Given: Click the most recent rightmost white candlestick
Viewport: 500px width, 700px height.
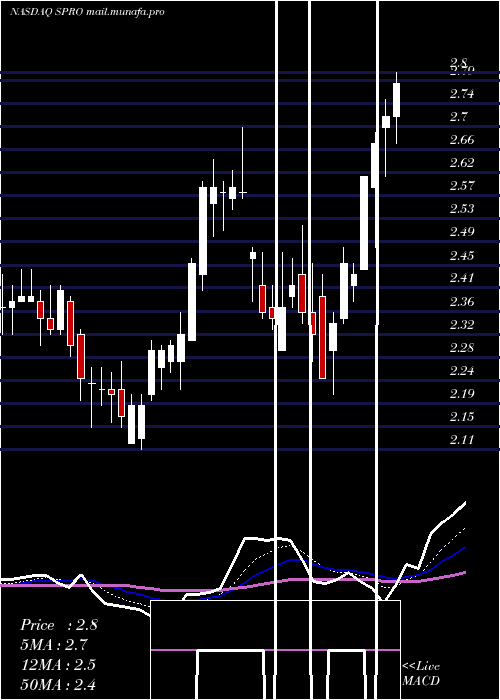Looking at the screenshot, I should point(396,108).
